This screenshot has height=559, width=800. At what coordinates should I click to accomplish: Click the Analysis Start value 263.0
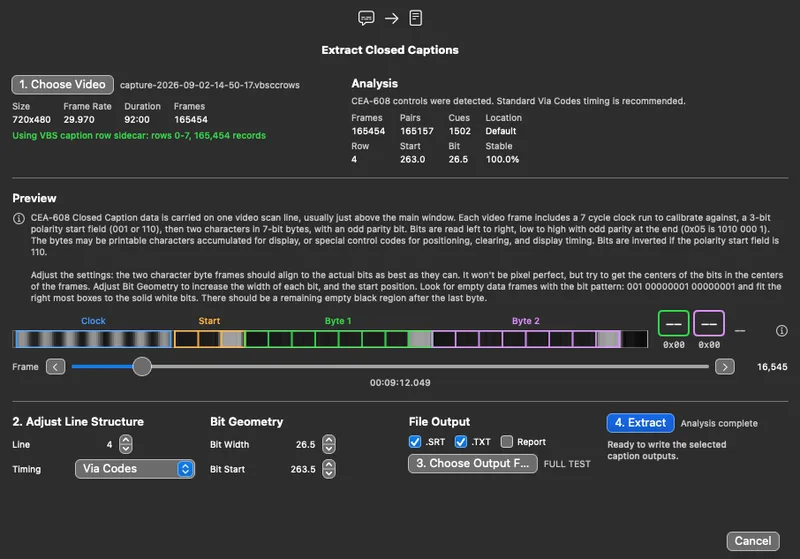click(412, 160)
